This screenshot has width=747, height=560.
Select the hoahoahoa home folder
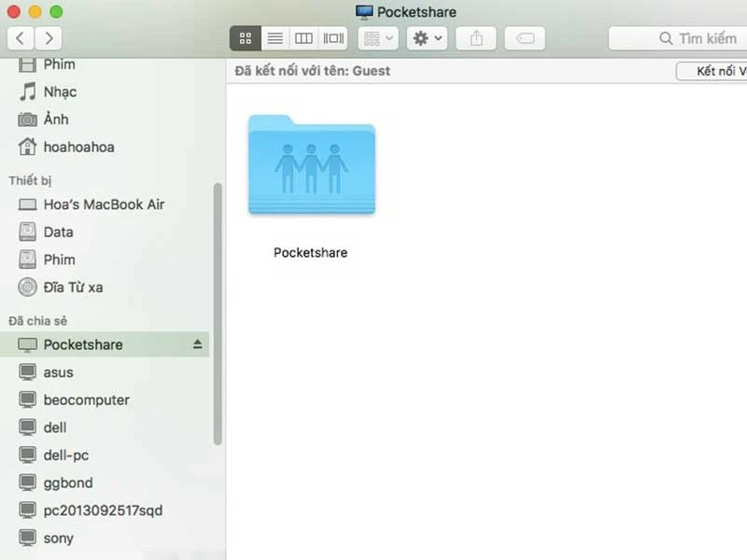pos(78,147)
